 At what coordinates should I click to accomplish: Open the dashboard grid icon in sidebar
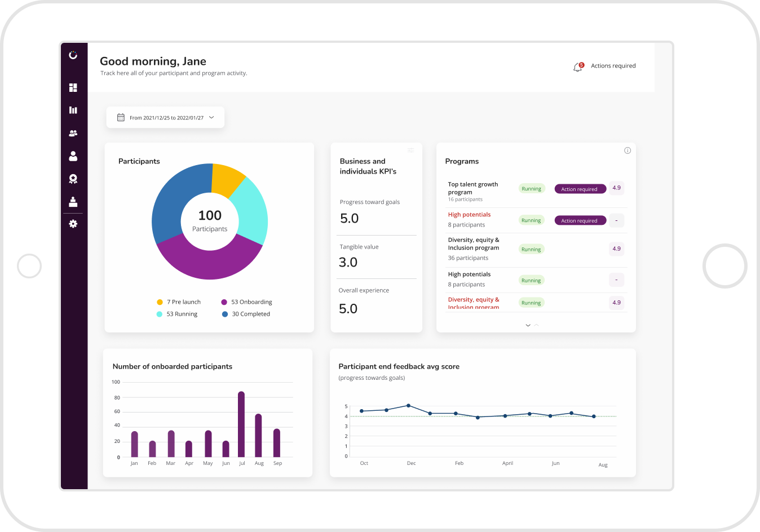(x=73, y=87)
